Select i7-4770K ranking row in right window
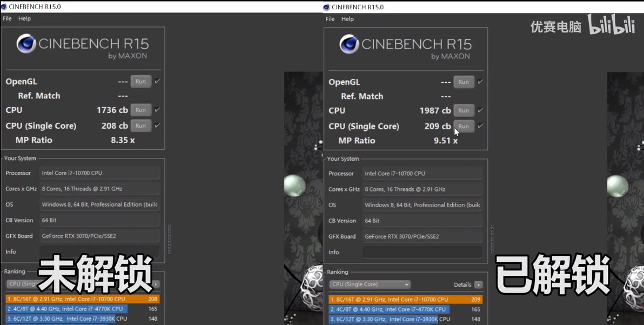 (406, 309)
